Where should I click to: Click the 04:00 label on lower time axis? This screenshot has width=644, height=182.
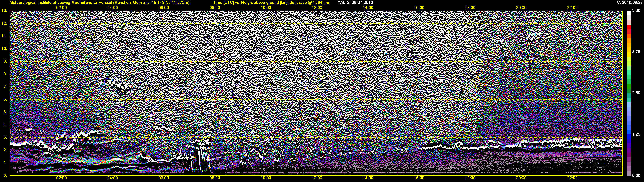112,178
